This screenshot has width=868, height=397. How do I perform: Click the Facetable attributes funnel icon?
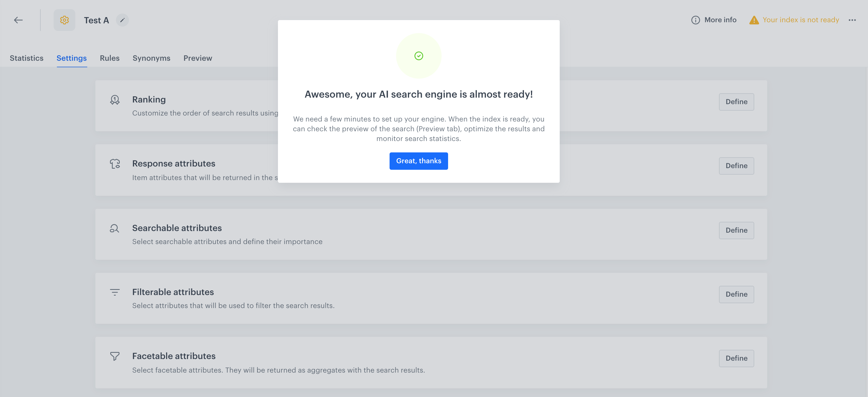click(x=115, y=356)
